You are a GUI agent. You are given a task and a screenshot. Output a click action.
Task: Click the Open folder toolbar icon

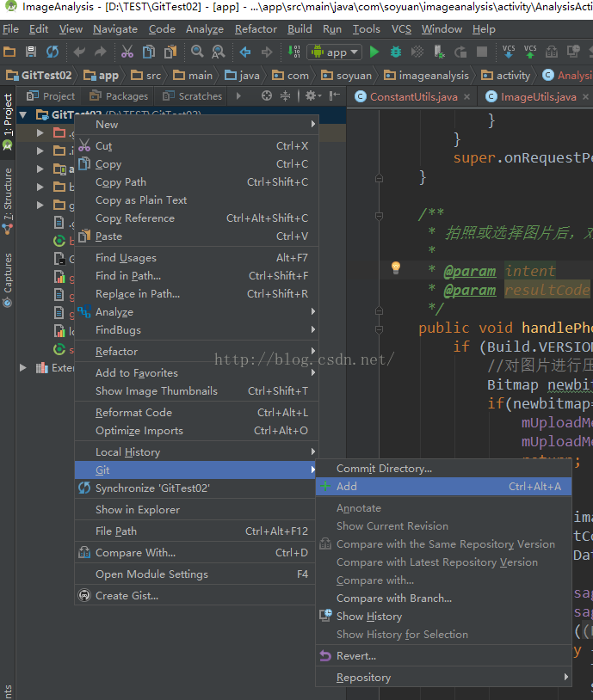[9, 52]
